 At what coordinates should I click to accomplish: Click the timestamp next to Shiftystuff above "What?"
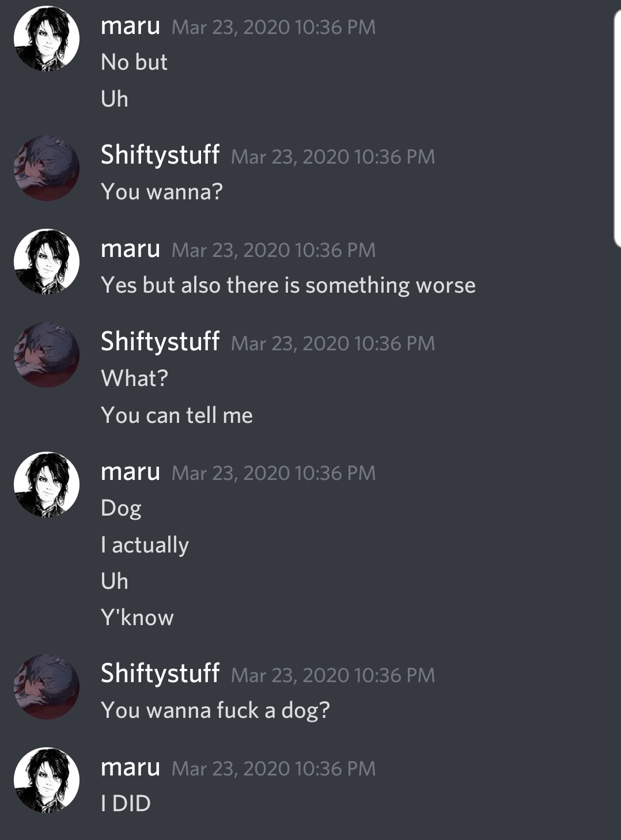(333, 343)
